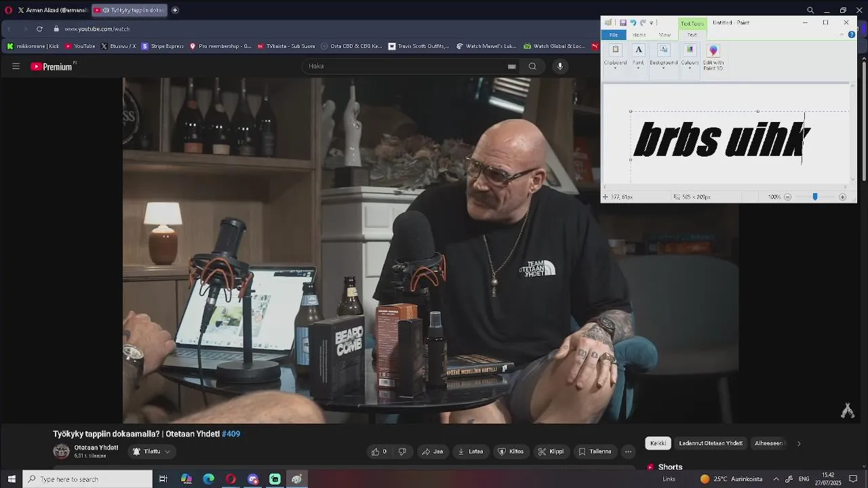Click the Undo arrow in Paint
The height and width of the screenshot is (488, 868).
(633, 22)
